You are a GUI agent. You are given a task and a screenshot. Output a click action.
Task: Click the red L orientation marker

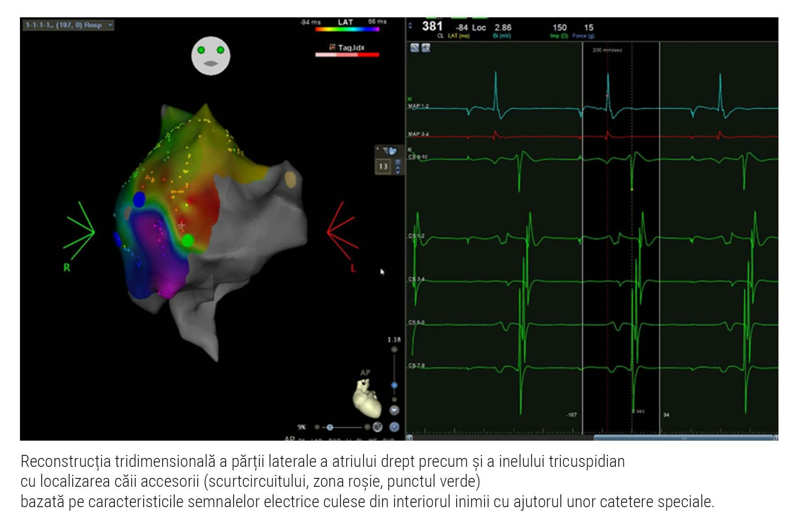tap(353, 268)
